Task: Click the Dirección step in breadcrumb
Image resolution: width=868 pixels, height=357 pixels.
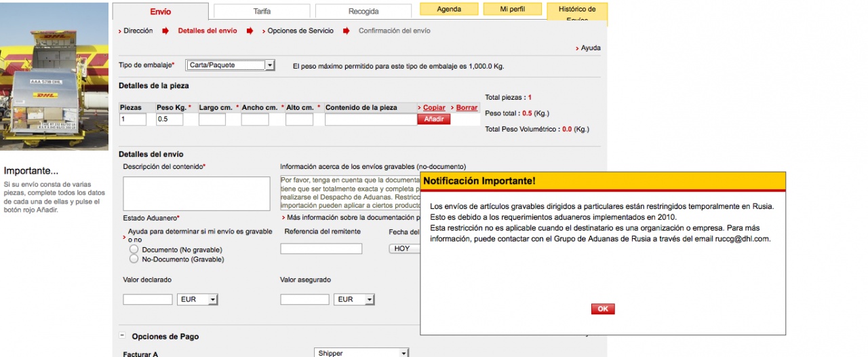Action: point(138,31)
